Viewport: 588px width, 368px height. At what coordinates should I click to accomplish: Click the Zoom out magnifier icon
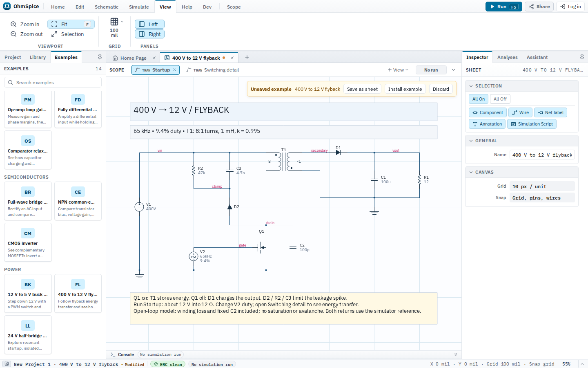tap(13, 34)
